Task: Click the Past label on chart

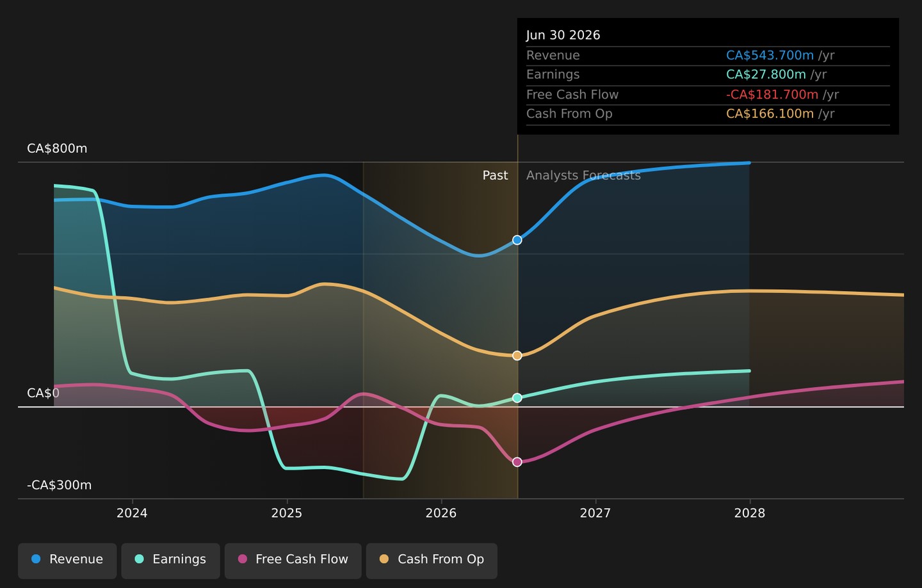Action: [495, 175]
